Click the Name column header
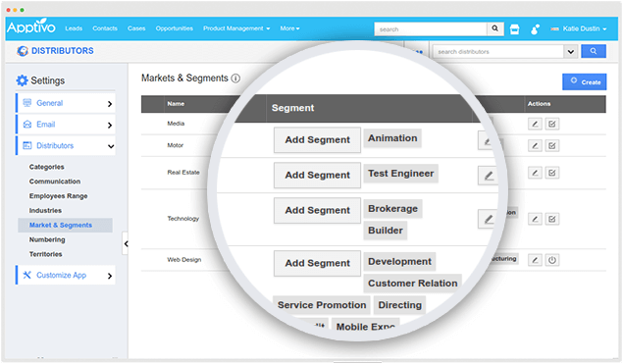Screen dimensions: 623x364 (176, 104)
